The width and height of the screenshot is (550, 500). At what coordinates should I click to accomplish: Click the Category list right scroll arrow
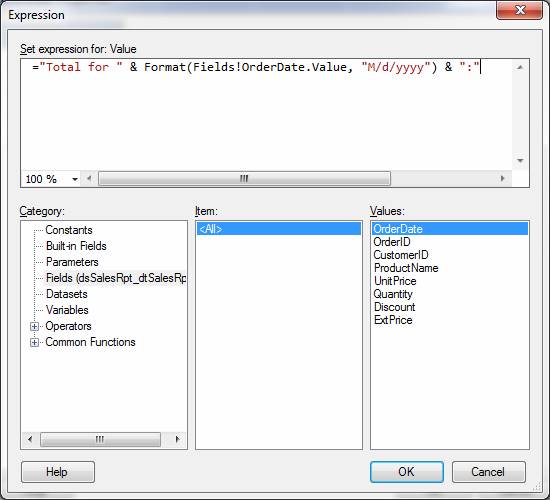pyautogui.click(x=177, y=439)
